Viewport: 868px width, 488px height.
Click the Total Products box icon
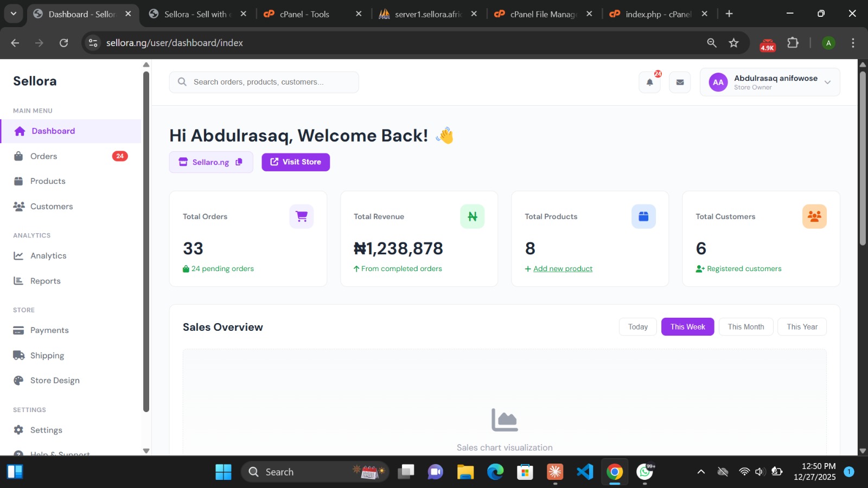tap(643, 216)
